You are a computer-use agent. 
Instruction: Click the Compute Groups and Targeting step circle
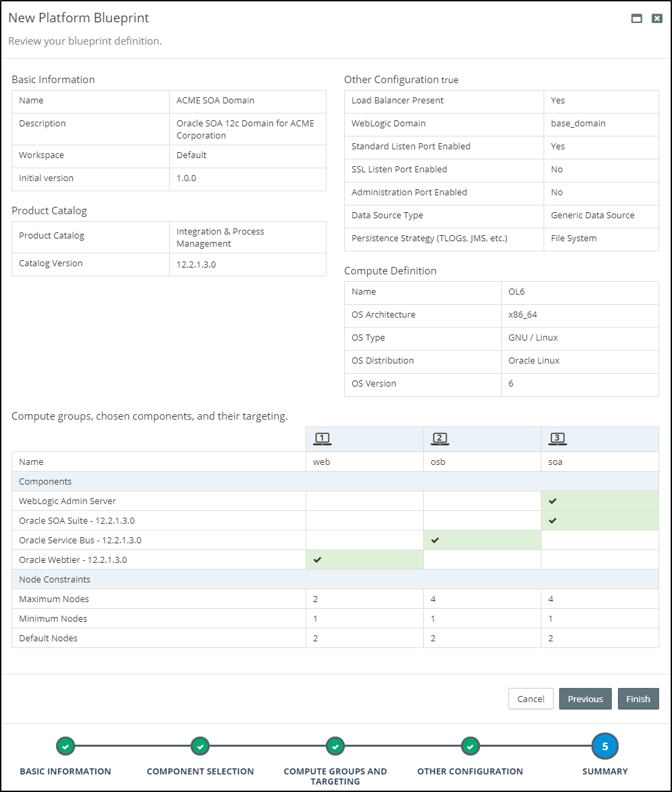coord(335,746)
